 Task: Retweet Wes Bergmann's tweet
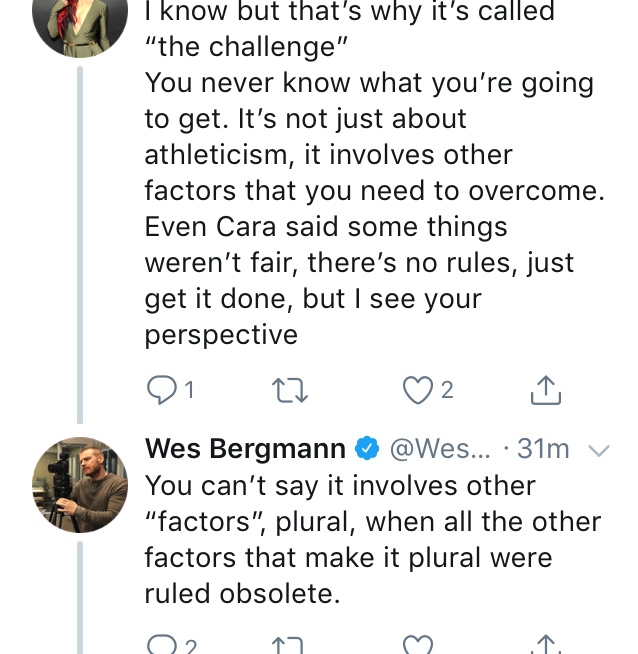[x=289, y=645]
